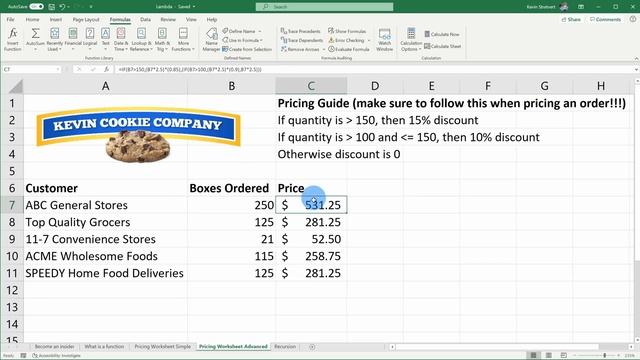Viewport: 640px width, 360px height.
Task: Click the horizontal sheet scrollbar
Action: tap(497, 347)
